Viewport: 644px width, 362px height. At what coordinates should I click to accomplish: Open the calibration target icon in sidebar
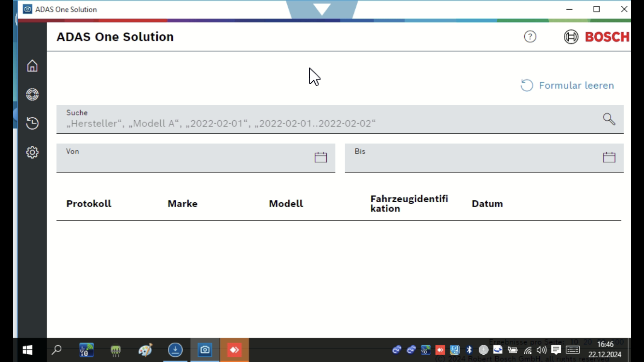click(32, 95)
